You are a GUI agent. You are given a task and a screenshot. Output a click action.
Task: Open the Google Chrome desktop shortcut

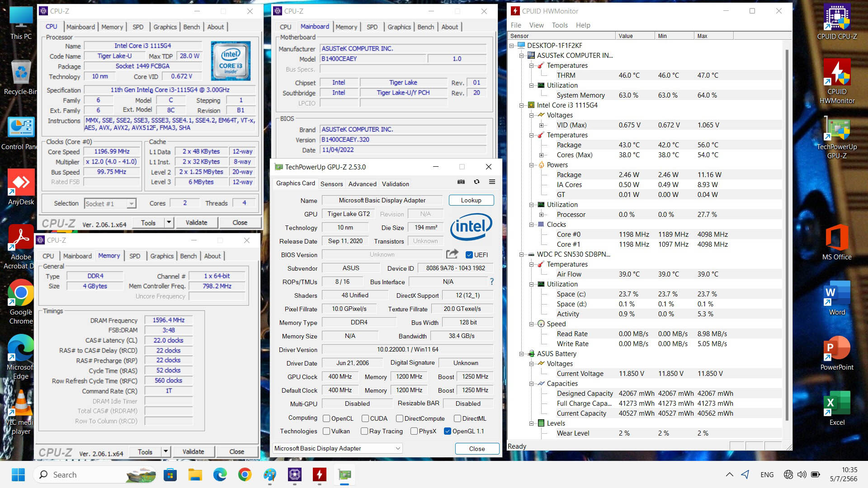[x=21, y=302]
